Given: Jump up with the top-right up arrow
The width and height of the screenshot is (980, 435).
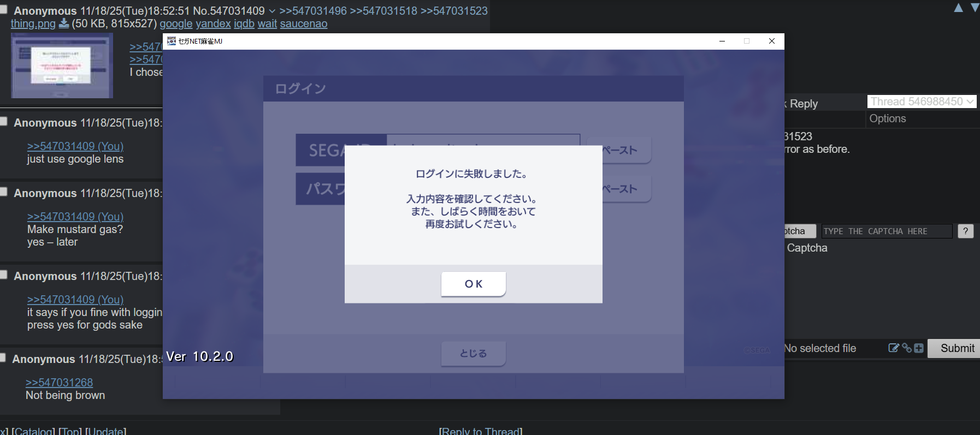Looking at the screenshot, I should click(x=959, y=8).
